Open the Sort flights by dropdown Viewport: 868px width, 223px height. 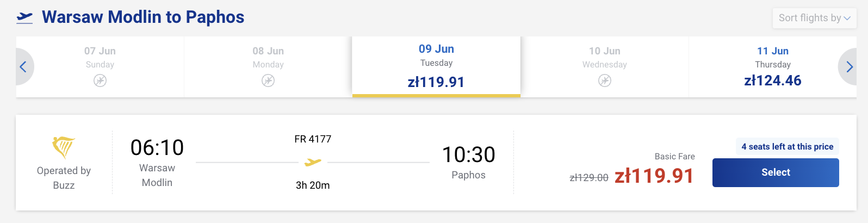tap(814, 18)
